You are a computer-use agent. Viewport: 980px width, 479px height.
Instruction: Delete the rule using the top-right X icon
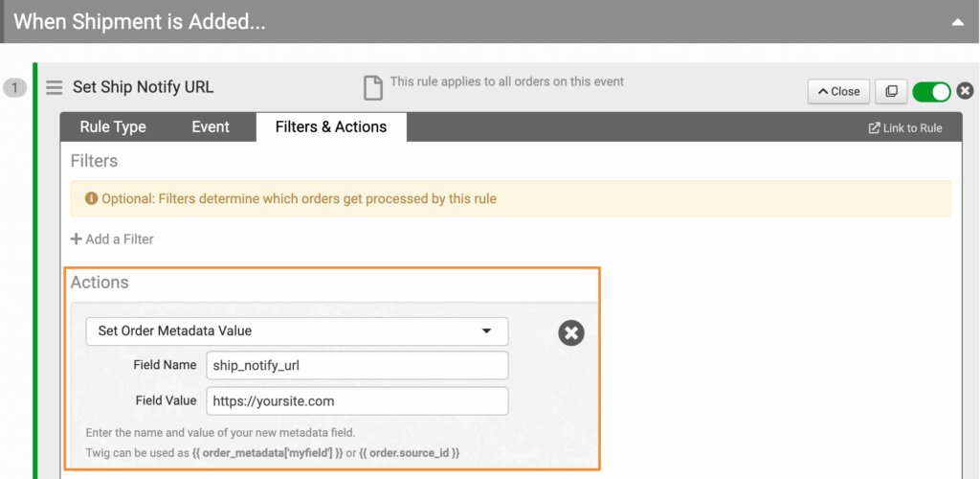point(965,91)
